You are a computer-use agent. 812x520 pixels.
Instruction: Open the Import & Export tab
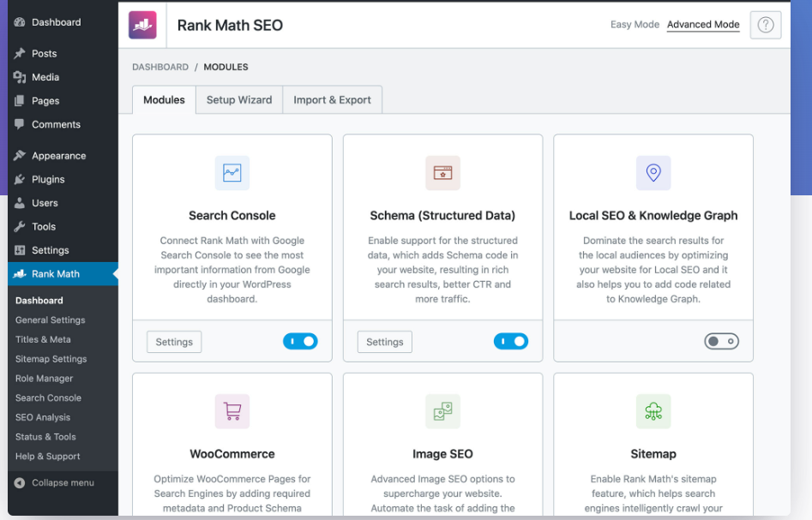pyautogui.click(x=332, y=99)
